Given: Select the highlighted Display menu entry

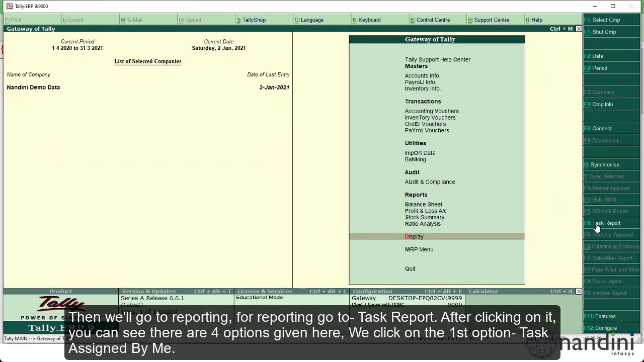Looking at the screenshot, I should [437, 237].
